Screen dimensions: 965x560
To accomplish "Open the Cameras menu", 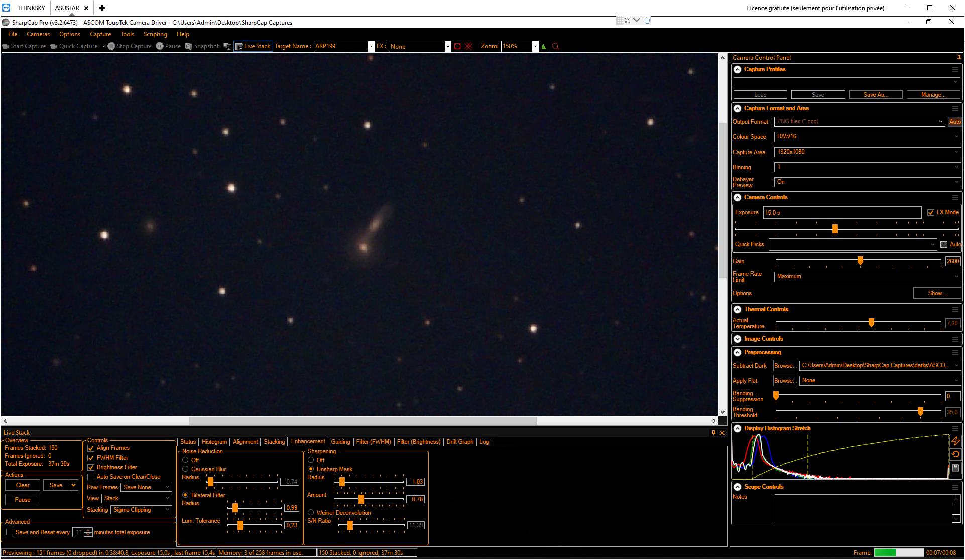I will click(x=38, y=34).
